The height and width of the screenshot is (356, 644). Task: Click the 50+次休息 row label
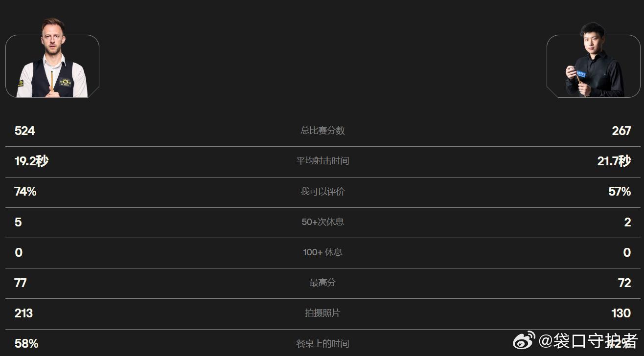322,222
